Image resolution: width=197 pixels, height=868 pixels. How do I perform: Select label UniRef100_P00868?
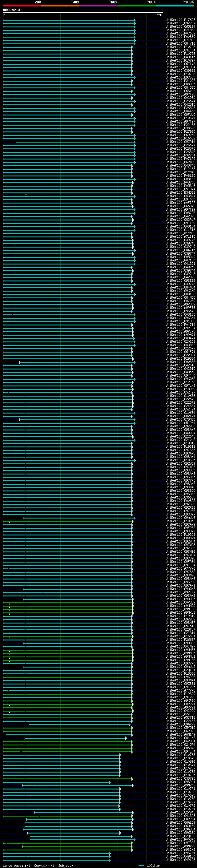[180, 362]
